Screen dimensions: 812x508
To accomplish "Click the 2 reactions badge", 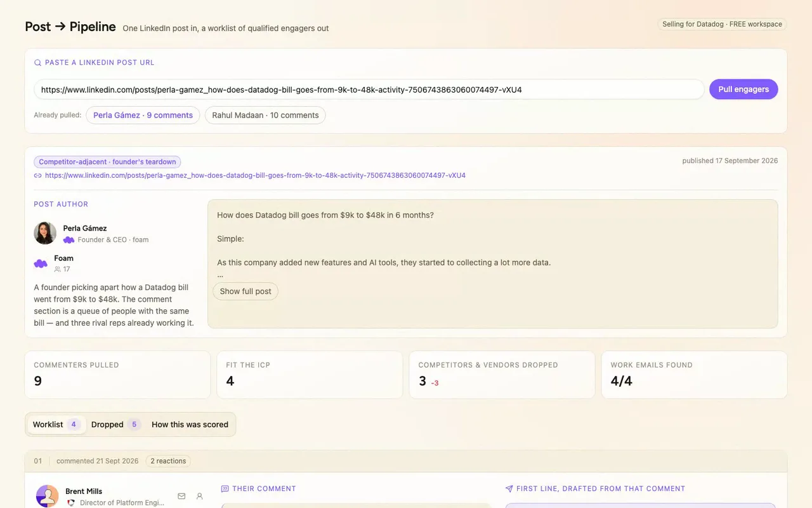I will (x=168, y=461).
